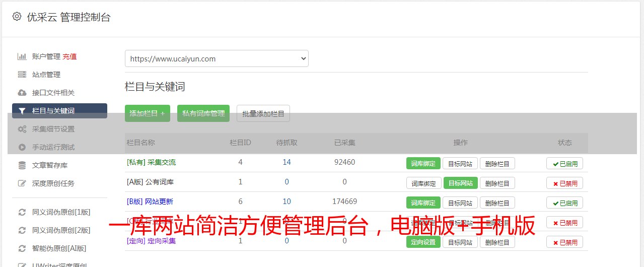Click the 栏目名称 table header
The image size is (644, 267).
click(x=141, y=143)
